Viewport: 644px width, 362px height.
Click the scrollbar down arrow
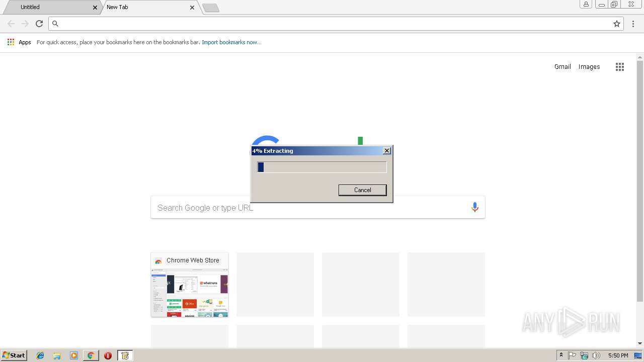640,343
